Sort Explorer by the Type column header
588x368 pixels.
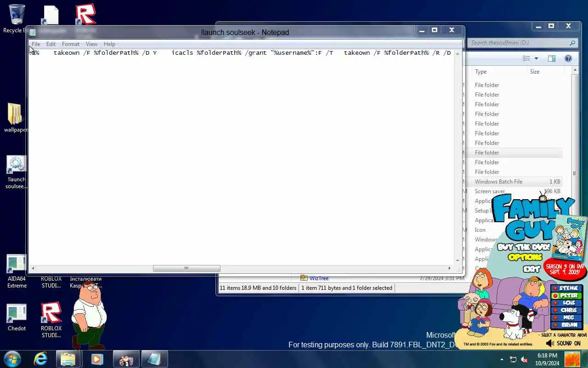pyautogui.click(x=499, y=72)
